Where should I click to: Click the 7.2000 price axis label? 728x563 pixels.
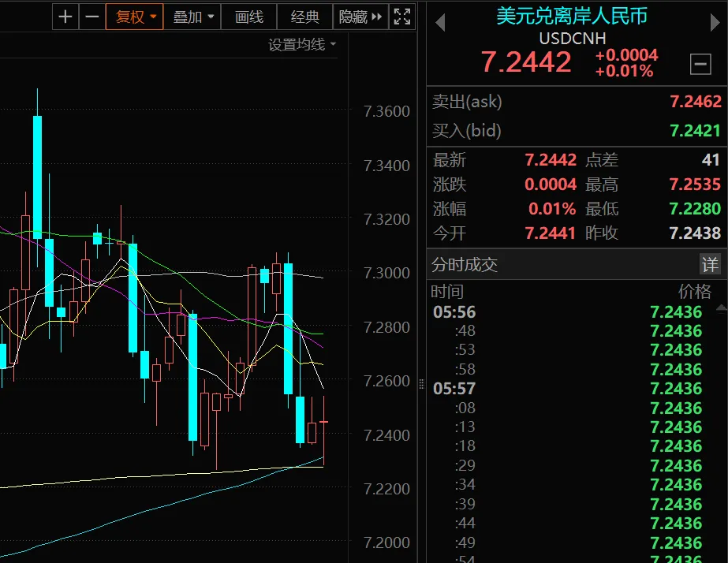click(386, 542)
